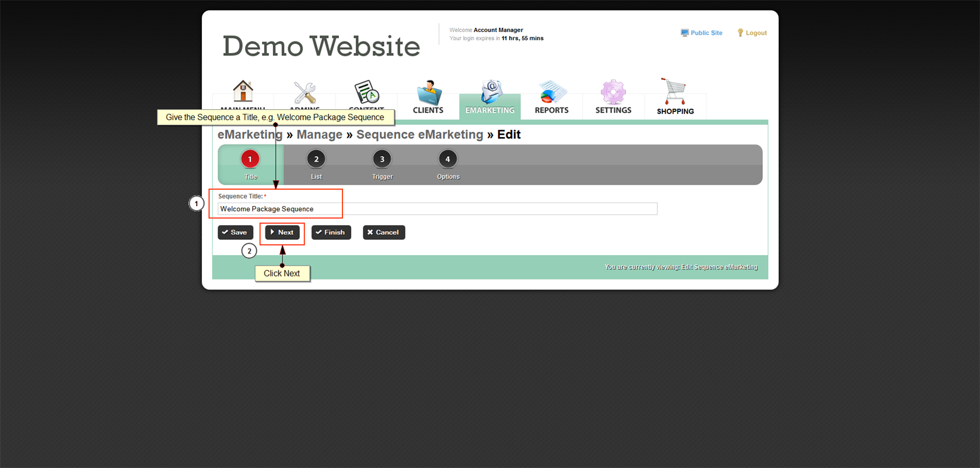The image size is (980, 468).
Task: Click into the Sequence Title field
Action: pos(437,209)
